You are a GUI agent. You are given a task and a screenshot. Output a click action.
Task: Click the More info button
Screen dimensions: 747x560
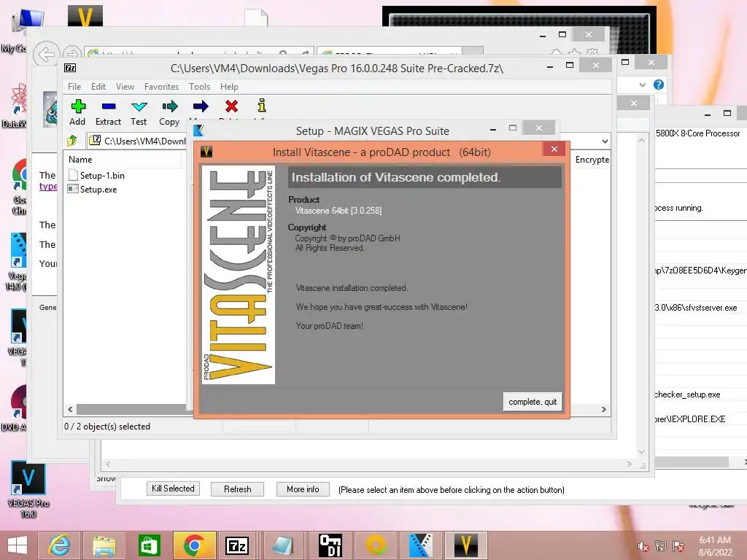coord(303,489)
